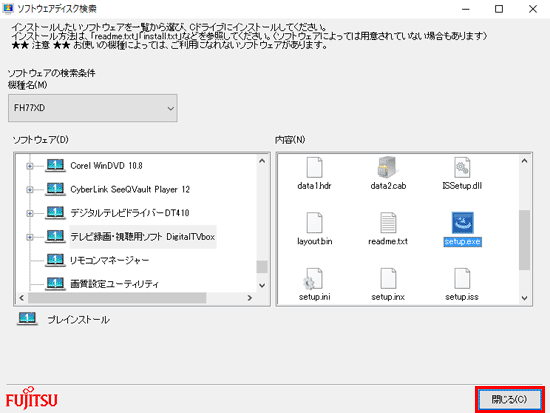550x413 pixels.
Task: Click software list scroll left arrow
Action: pyautogui.click(x=22, y=298)
